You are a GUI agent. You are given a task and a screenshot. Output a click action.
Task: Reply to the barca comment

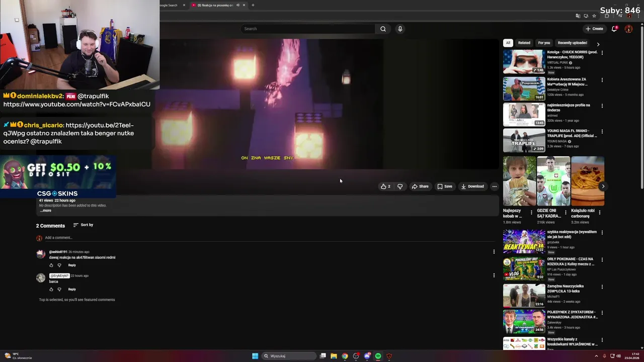pyautogui.click(x=72, y=289)
